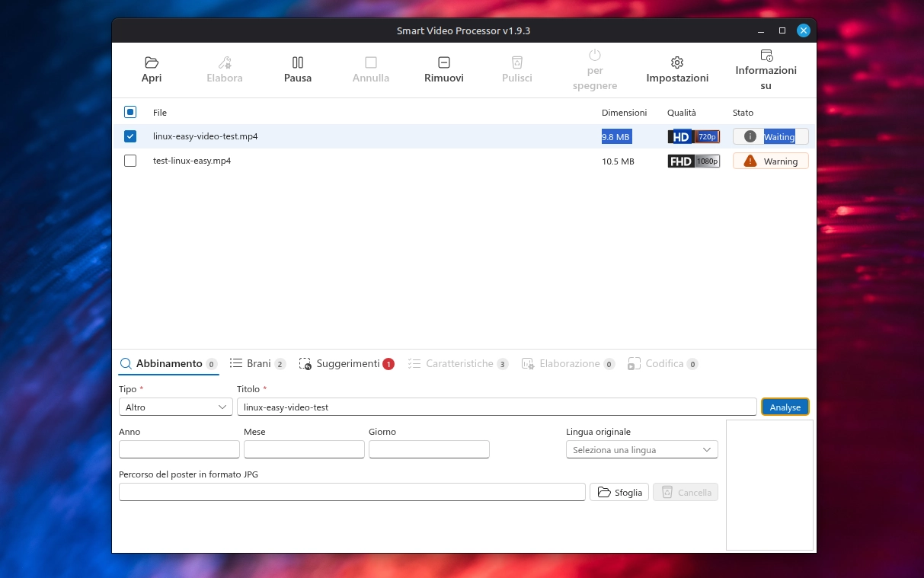Click the Sfoglia browse button

619,492
